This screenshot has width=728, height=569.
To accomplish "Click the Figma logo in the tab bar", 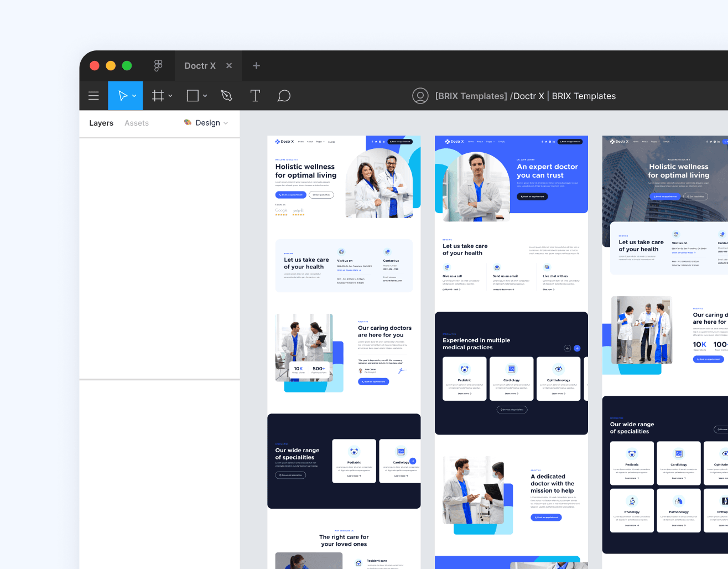I will point(158,65).
